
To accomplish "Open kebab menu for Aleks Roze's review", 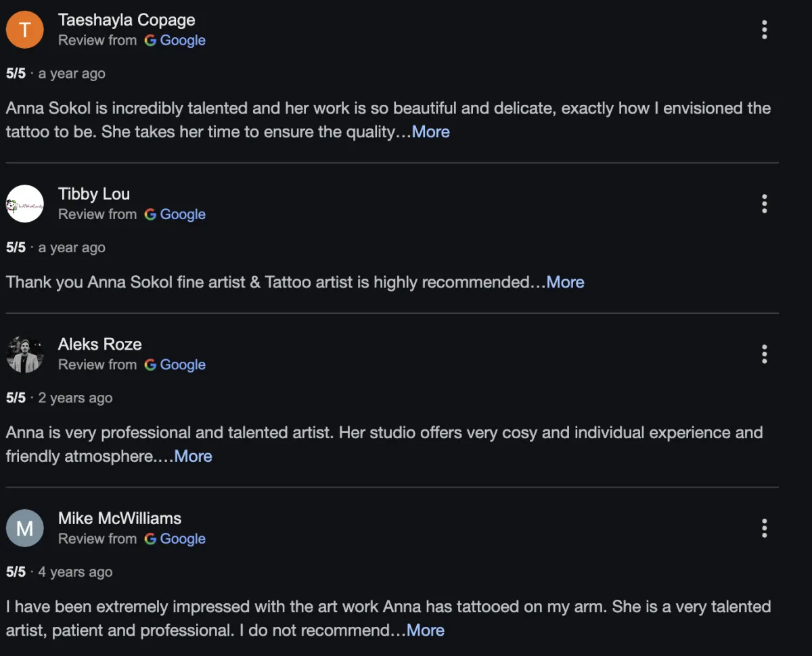I will coord(764,354).
